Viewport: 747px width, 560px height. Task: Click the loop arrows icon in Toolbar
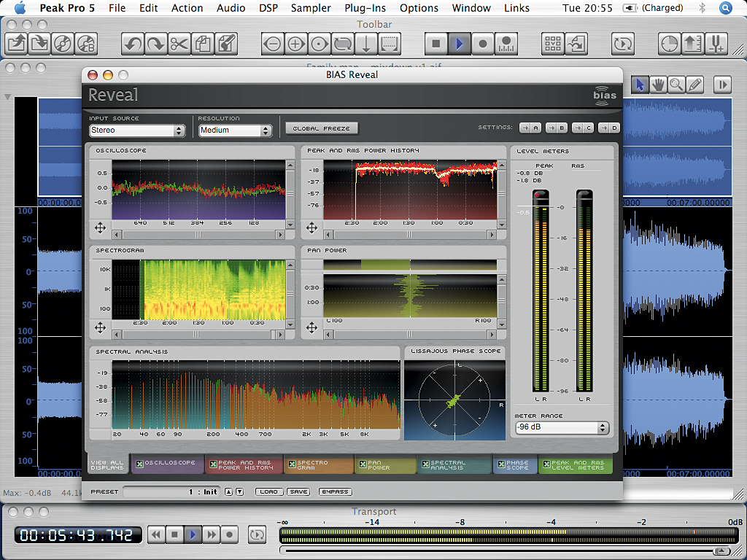[343, 44]
